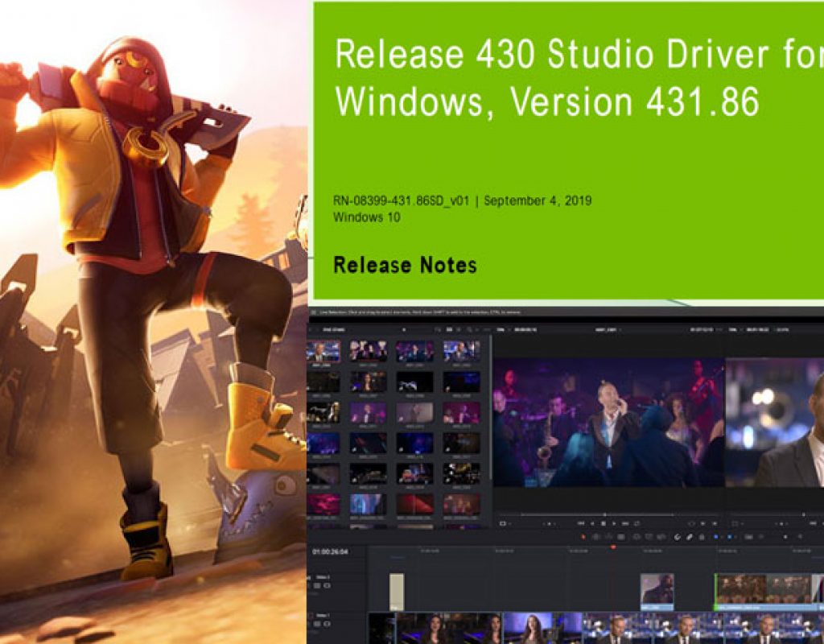
Task: Open the red-outlined clip in media pool
Action: coord(323,351)
